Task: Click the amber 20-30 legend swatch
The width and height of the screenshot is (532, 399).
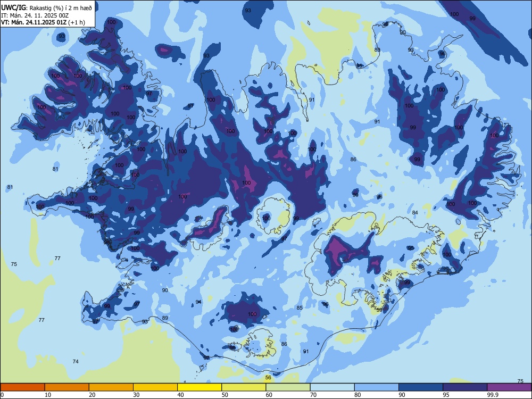Action: pyautogui.click(x=111, y=387)
